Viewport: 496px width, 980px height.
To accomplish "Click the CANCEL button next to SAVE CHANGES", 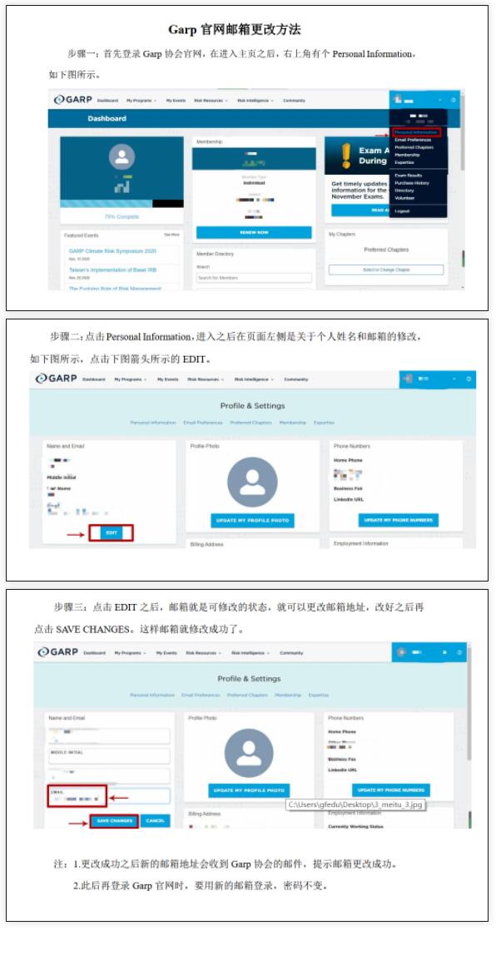I will tap(155, 820).
